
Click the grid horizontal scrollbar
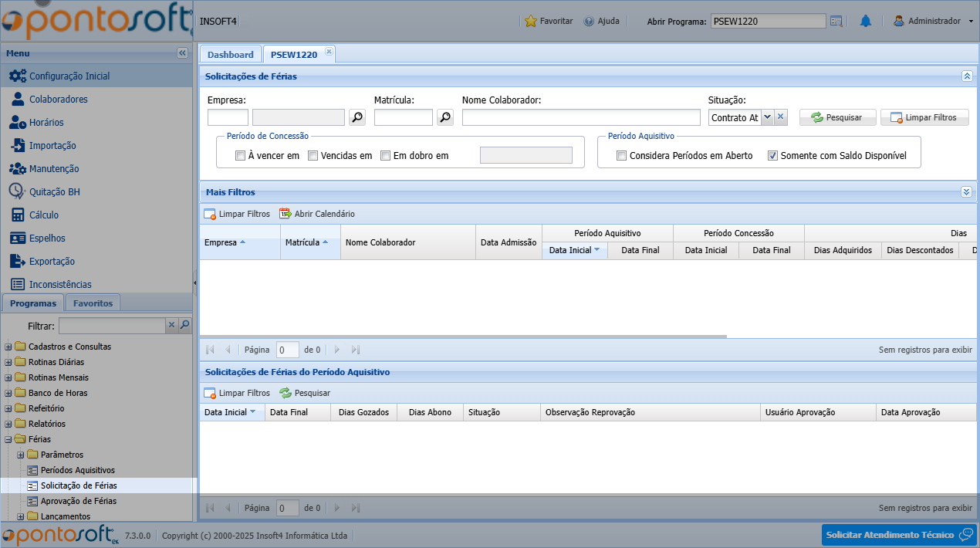point(463,337)
